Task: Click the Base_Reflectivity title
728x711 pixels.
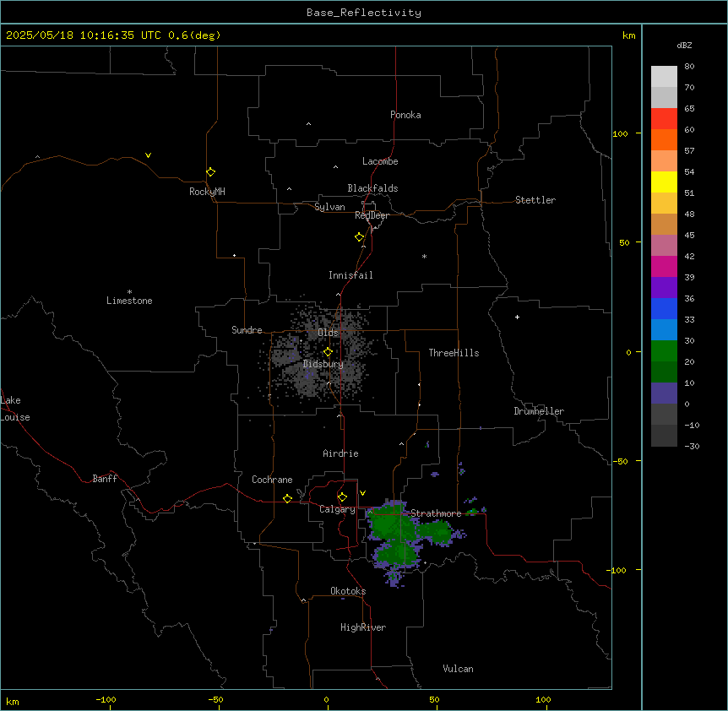Action: click(x=364, y=13)
